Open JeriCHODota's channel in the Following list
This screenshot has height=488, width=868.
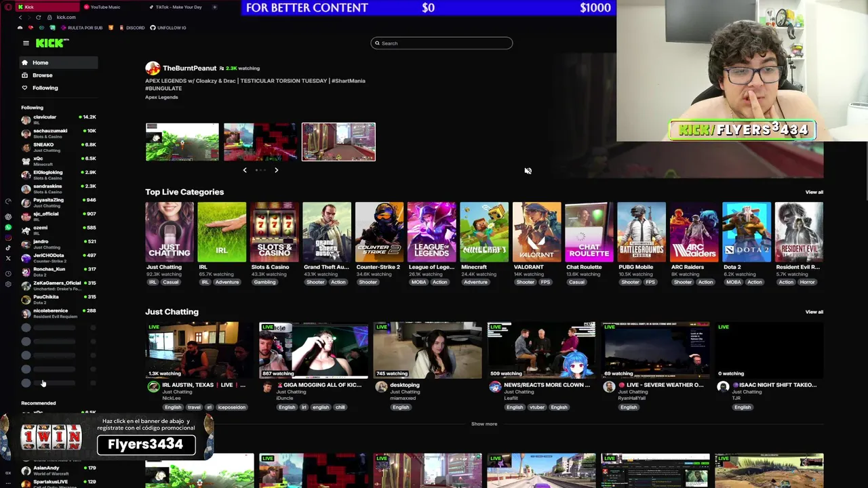58,258
